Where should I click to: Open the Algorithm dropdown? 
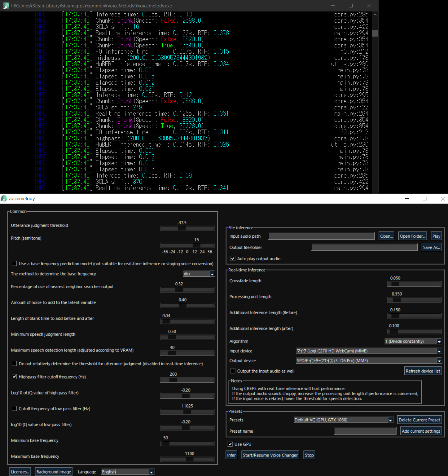point(439,341)
